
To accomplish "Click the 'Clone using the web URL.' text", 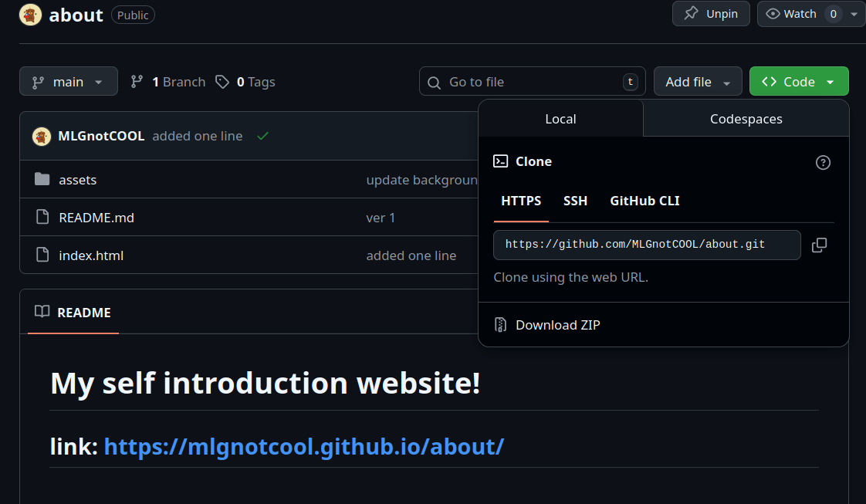I will tap(570, 277).
